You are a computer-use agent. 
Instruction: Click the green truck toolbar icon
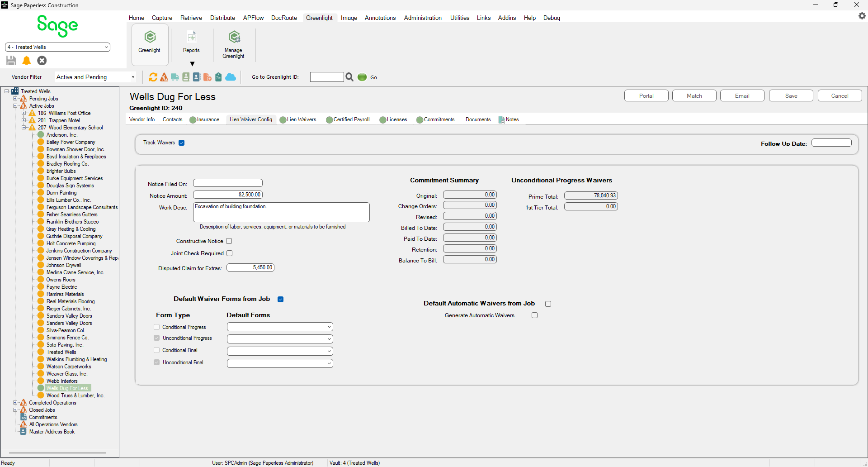[175, 77]
